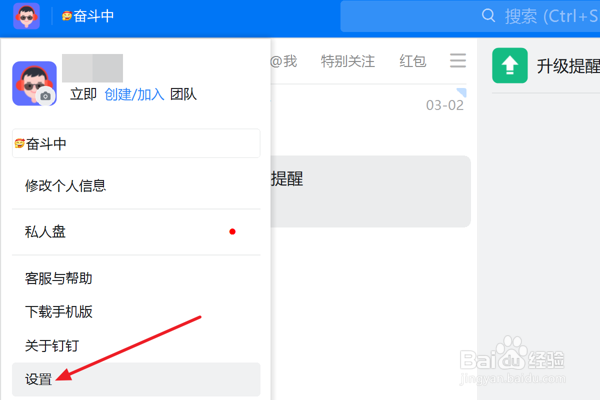Click the green 升级提醒 arrow icon
The width and height of the screenshot is (600, 400).
coord(510,65)
